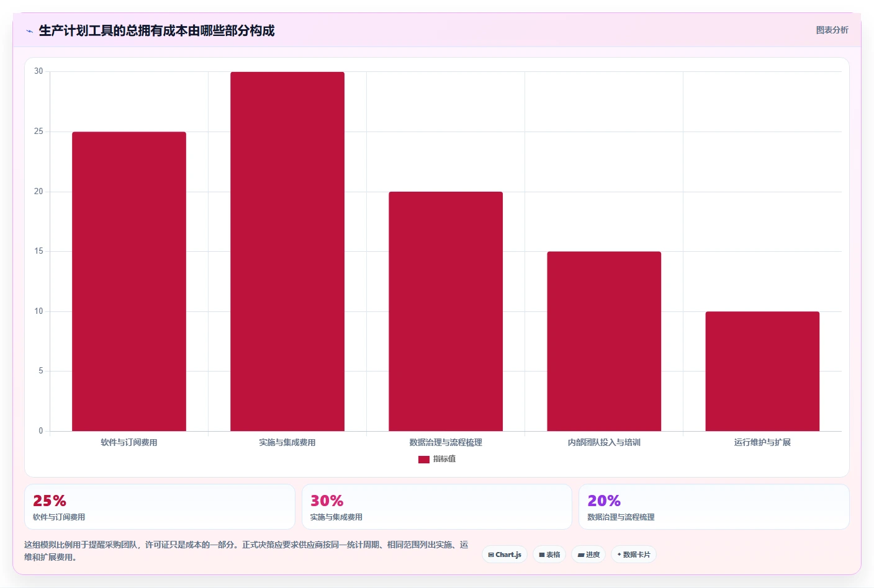Click the 图表分析 label in the header
The image size is (874, 588).
coord(832,30)
